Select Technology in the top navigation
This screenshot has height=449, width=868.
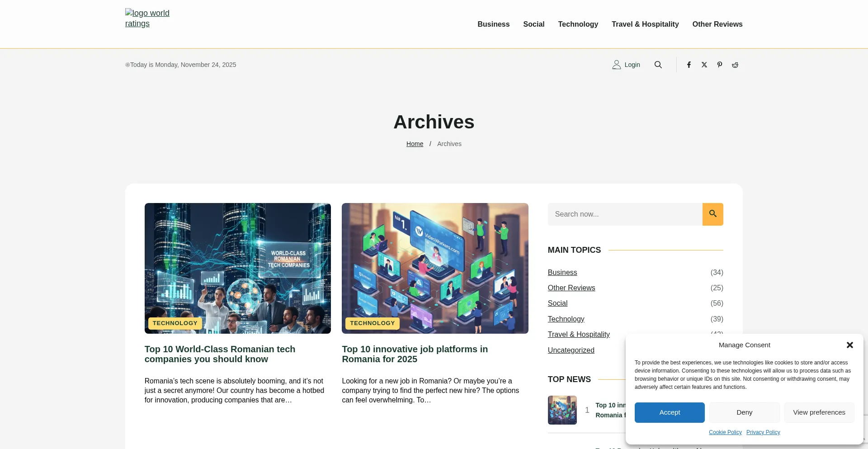pos(578,24)
